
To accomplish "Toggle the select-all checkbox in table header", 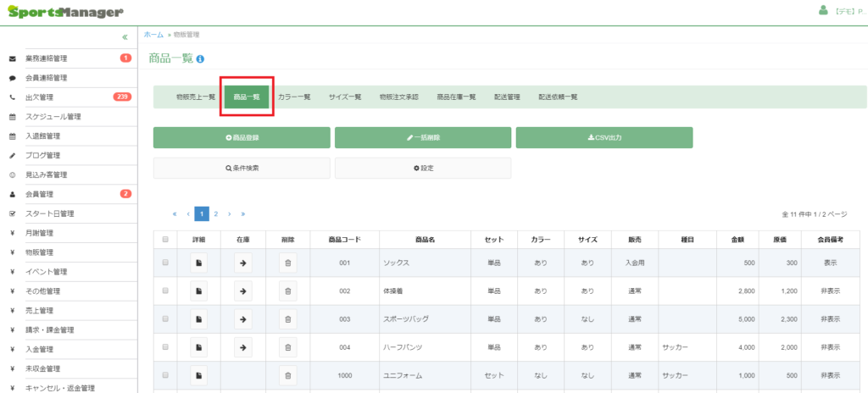I will 165,240.
